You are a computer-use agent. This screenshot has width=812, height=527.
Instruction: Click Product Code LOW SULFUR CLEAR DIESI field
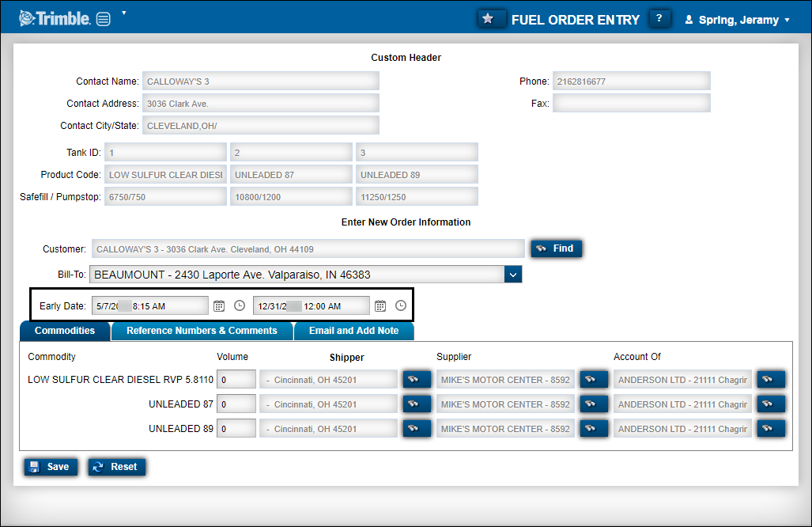(166, 175)
